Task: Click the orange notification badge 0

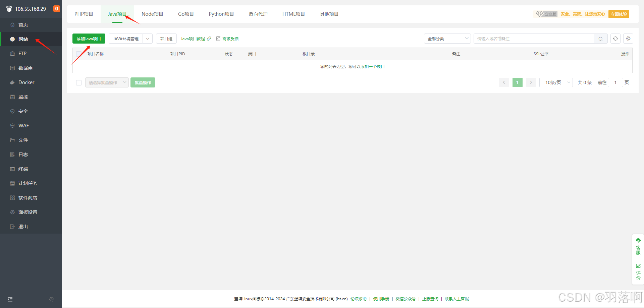Action: pos(57,9)
